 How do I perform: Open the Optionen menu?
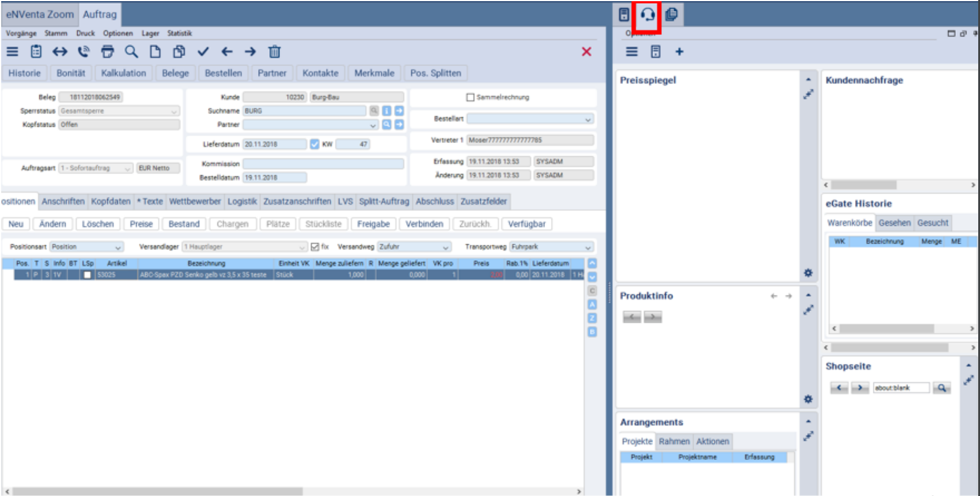pyautogui.click(x=118, y=34)
